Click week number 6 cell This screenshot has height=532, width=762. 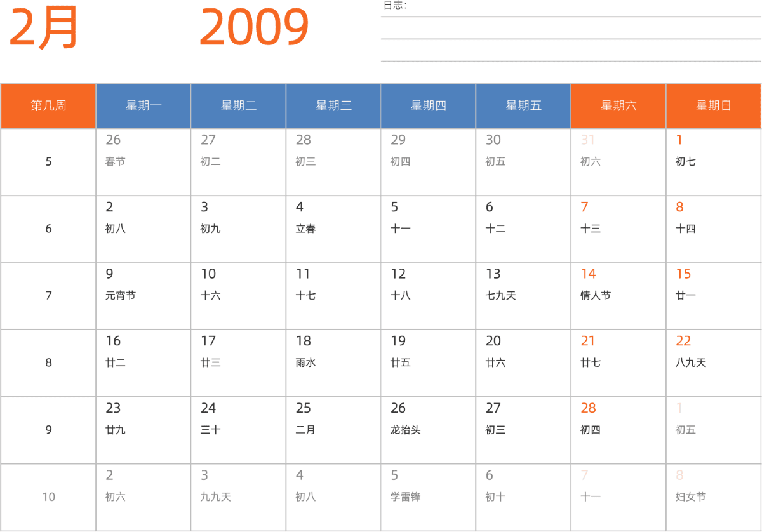click(x=48, y=229)
